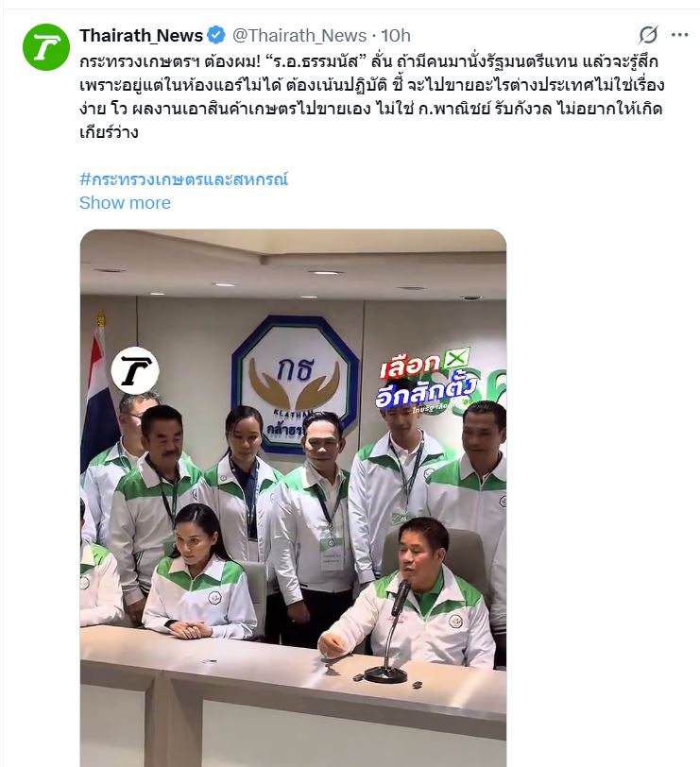
Task: Click the blue verified badge
Action: click(x=216, y=35)
